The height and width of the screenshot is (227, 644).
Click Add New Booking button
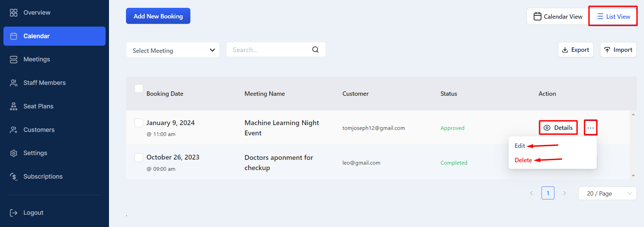click(x=158, y=16)
